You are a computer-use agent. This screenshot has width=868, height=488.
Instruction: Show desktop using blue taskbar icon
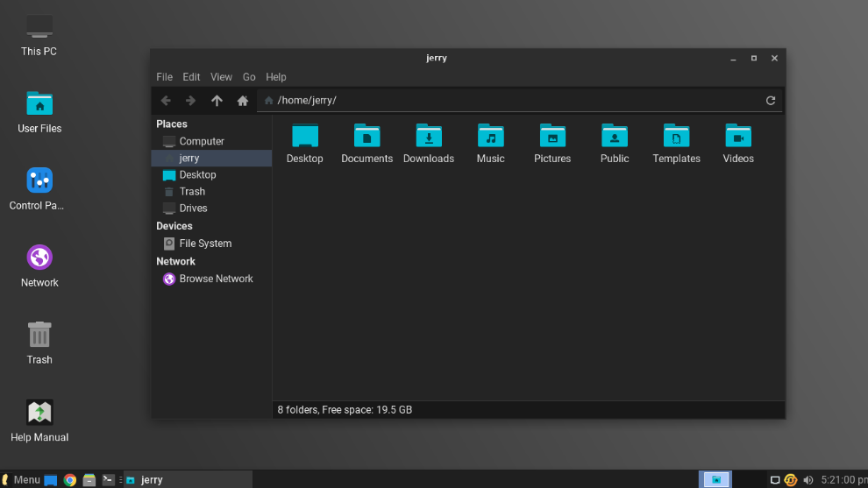pos(50,480)
